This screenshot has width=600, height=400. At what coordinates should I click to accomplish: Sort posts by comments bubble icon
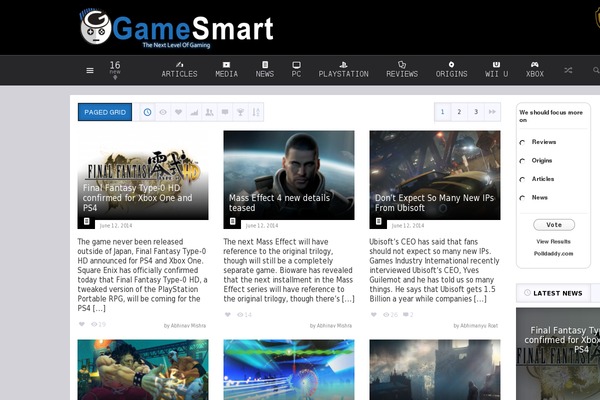click(225, 112)
